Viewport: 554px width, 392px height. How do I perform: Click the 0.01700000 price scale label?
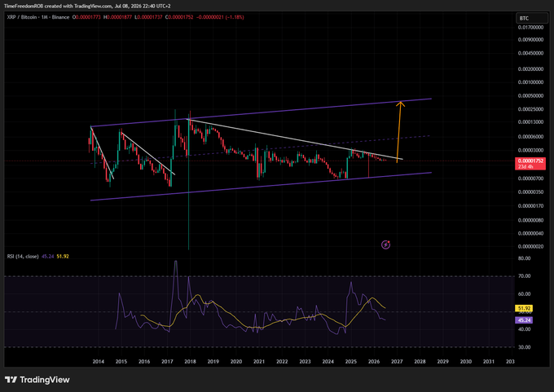[530, 27]
